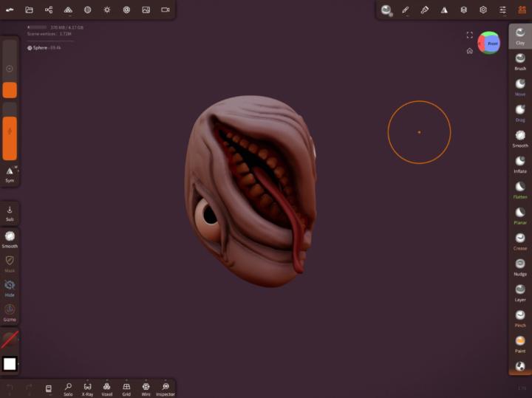Open the gear settings menu
The height and width of the screenshot is (398, 532).
[x=482, y=10]
